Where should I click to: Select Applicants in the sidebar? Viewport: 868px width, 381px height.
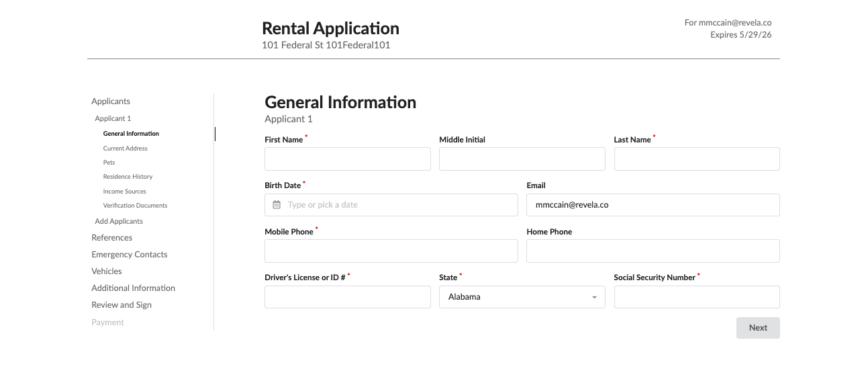111,101
